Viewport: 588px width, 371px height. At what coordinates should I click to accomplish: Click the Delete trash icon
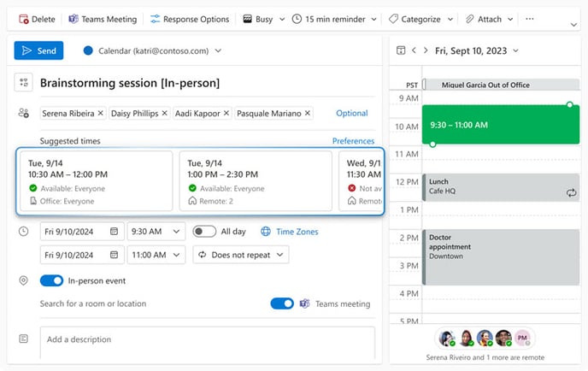(24, 19)
